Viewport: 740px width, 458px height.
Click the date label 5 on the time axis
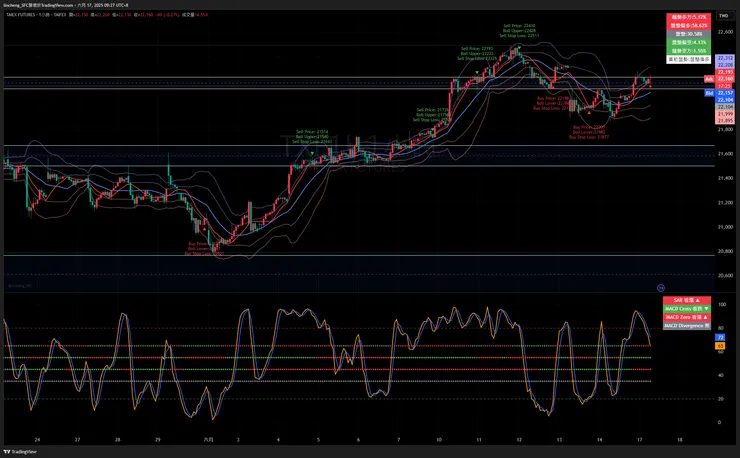(x=318, y=440)
